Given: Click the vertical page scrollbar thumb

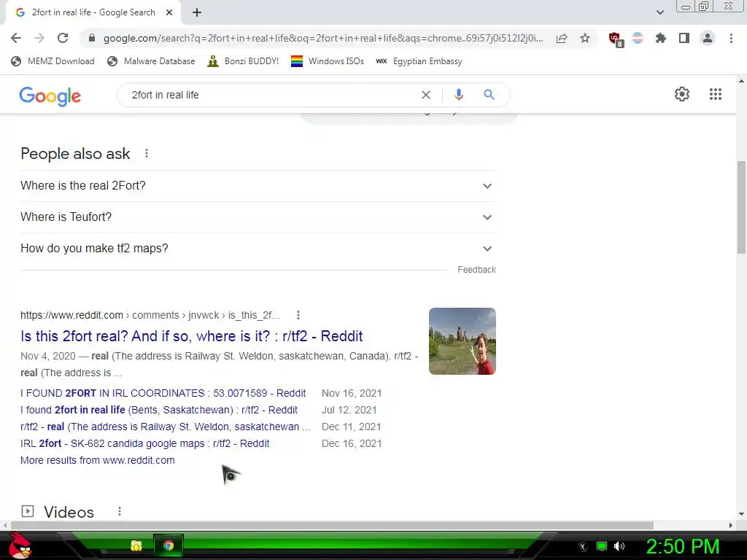Looking at the screenshot, I should (741, 208).
